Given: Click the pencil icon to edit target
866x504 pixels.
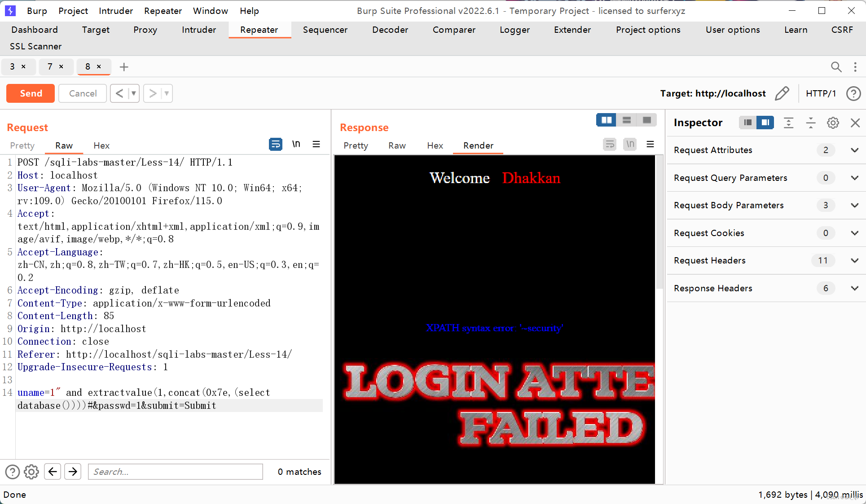Looking at the screenshot, I should 782,93.
